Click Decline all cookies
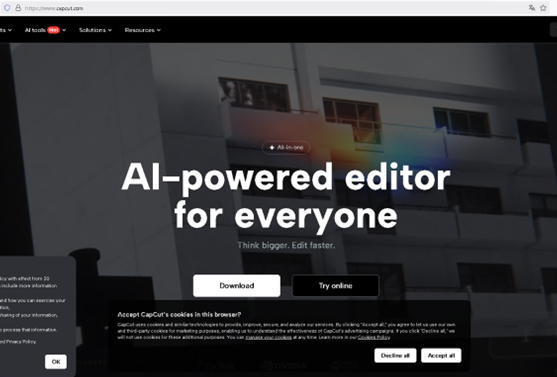The height and width of the screenshot is (377, 557). (395, 355)
